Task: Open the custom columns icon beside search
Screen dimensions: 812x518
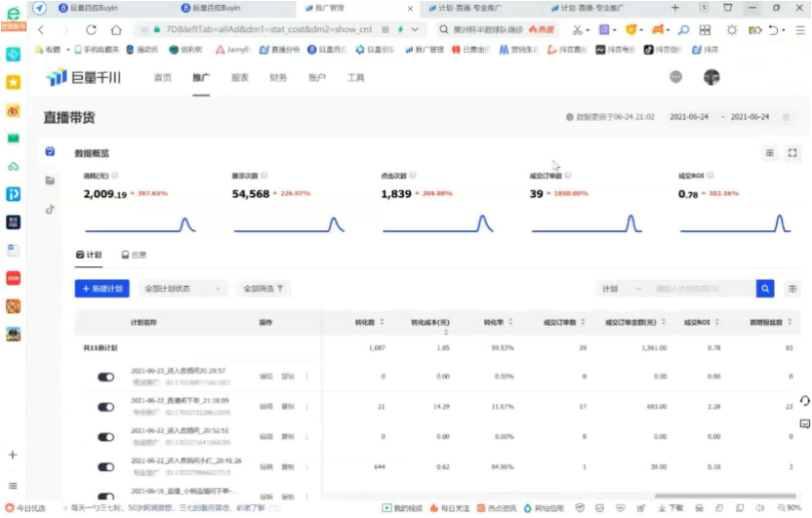Action: tap(792, 289)
